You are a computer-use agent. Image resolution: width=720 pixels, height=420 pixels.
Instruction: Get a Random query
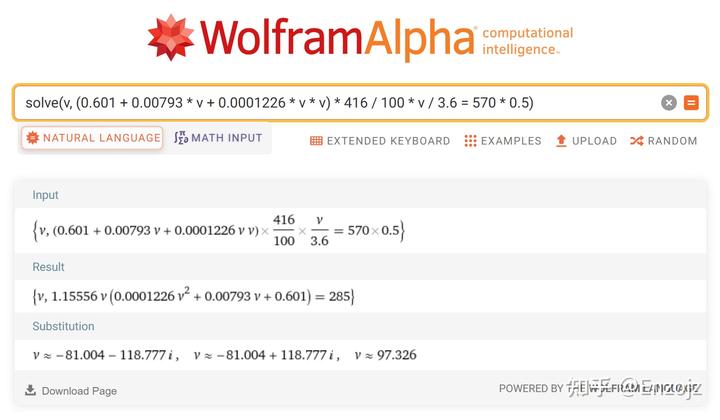point(664,141)
